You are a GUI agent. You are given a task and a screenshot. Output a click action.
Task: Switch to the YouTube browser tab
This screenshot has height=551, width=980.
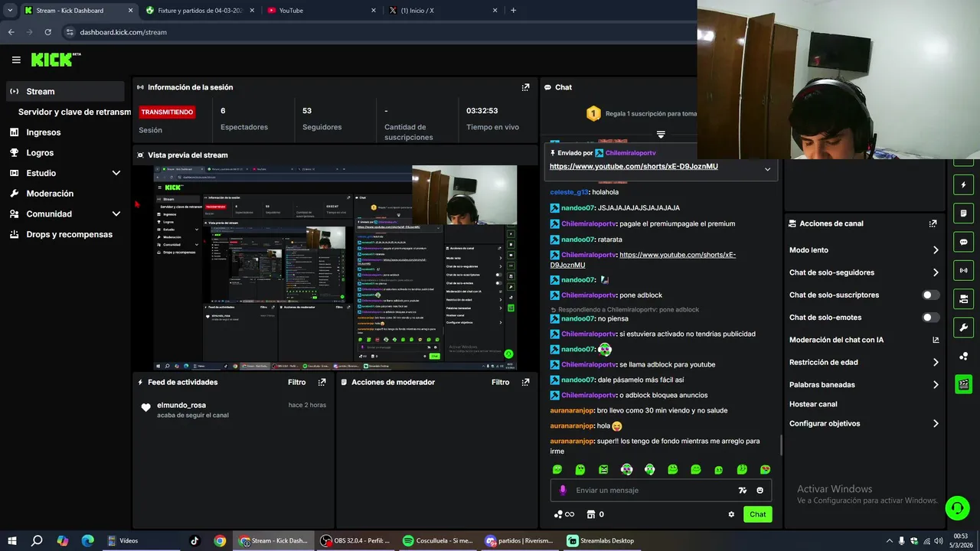(x=320, y=10)
